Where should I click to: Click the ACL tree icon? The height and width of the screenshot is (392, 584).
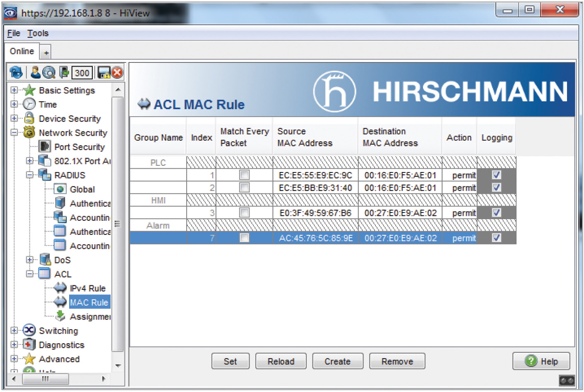(x=44, y=273)
